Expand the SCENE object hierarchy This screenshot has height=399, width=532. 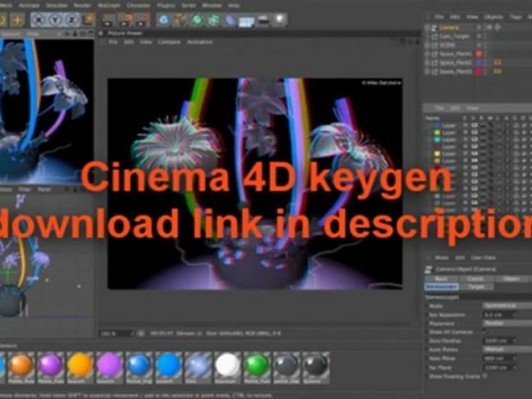pos(427,45)
